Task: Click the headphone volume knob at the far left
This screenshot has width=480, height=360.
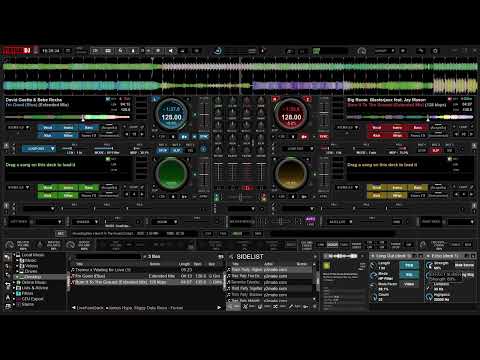Action: (x=10, y=245)
